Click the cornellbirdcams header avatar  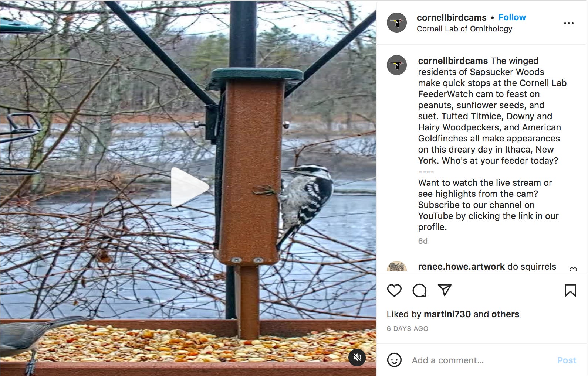(x=397, y=23)
